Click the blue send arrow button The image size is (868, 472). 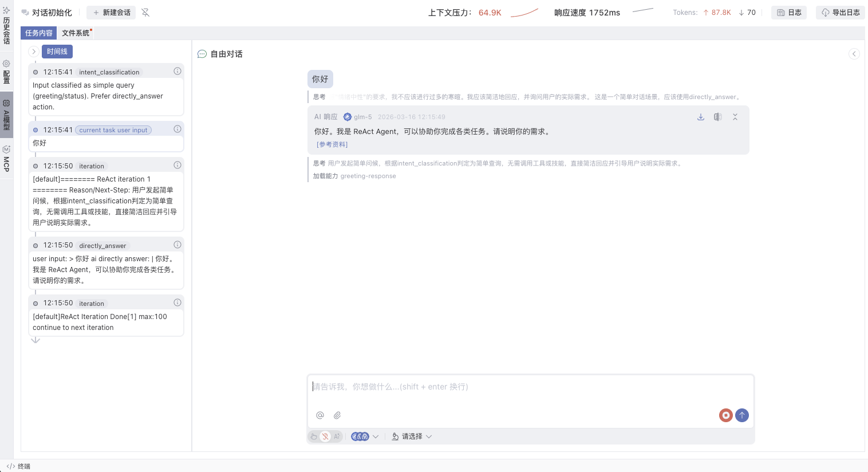[742, 415]
